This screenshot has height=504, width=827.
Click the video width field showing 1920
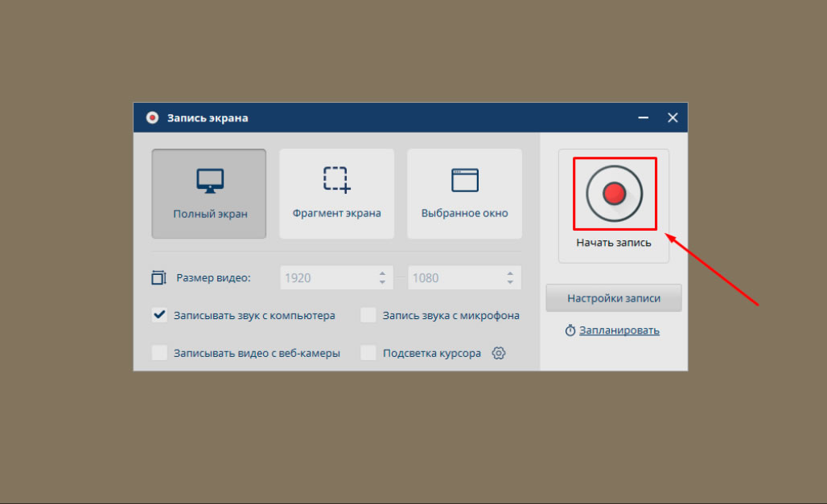point(336,278)
